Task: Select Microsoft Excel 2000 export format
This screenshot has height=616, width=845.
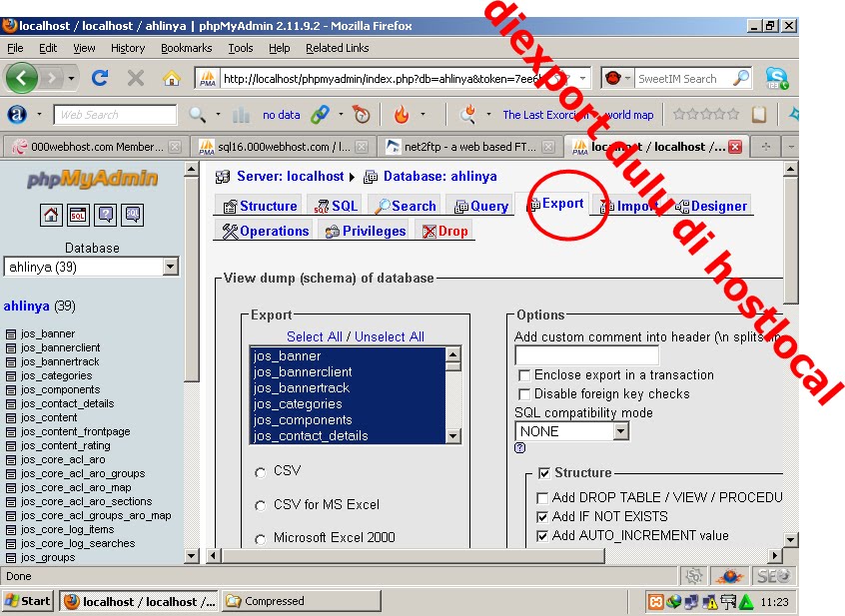Action: click(x=261, y=538)
